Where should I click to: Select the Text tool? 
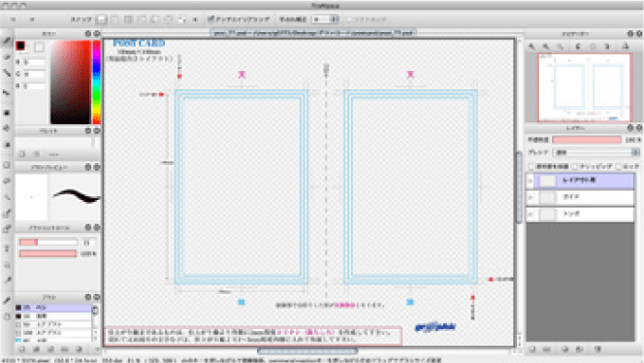pyautogui.click(x=7, y=248)
